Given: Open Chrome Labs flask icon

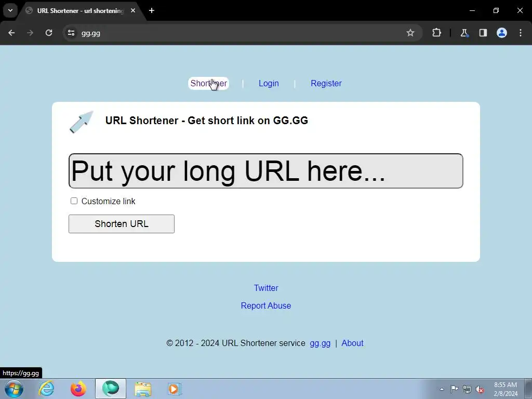Looking at the screenshot, I should coord(464,33).
